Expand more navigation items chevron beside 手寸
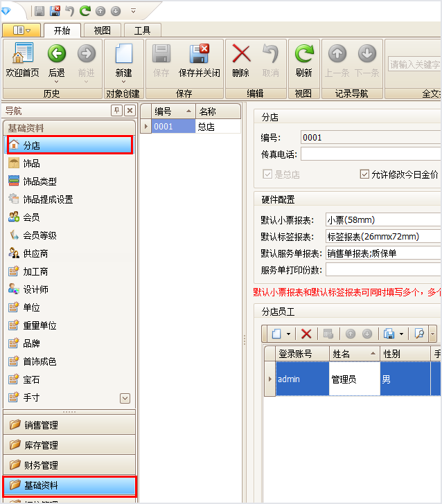Screen dimensions: 442x504 pos(125,398)
